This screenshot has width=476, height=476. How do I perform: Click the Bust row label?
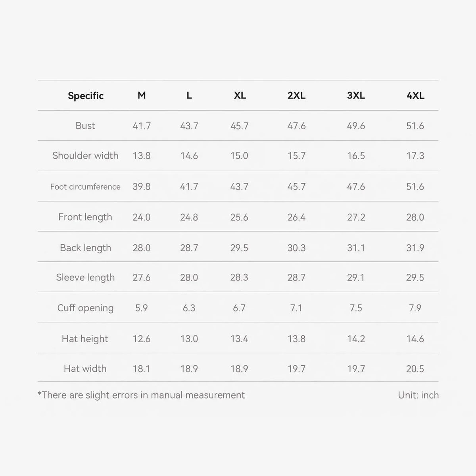[85, 126]
